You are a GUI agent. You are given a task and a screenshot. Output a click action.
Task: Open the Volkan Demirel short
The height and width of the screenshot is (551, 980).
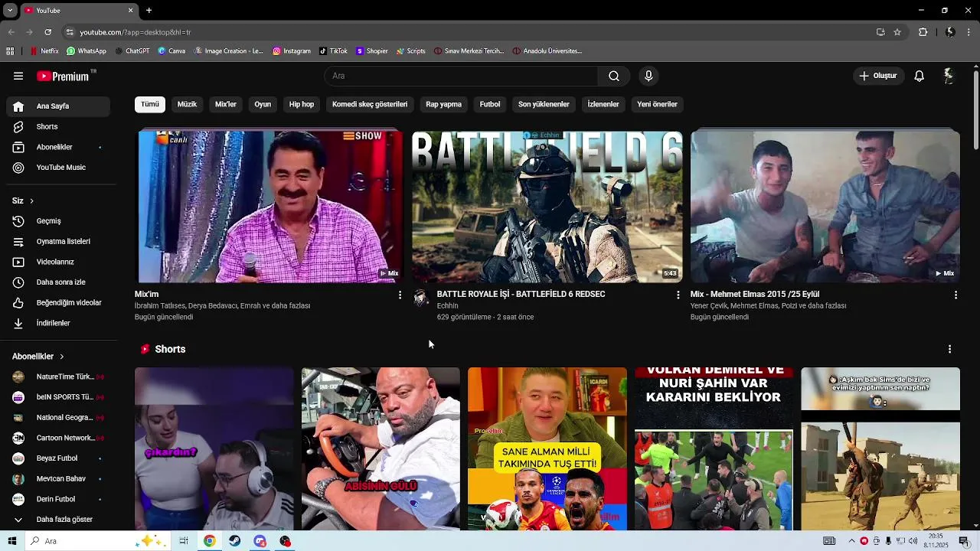(x=714, y=448)
